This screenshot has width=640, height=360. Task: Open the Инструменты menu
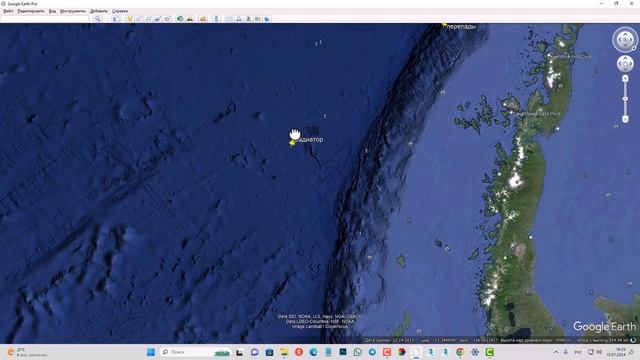click(73, 11)
